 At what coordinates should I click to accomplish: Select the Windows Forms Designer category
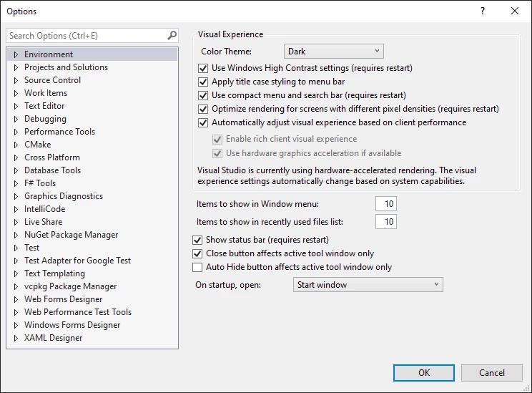coord(72,326)
